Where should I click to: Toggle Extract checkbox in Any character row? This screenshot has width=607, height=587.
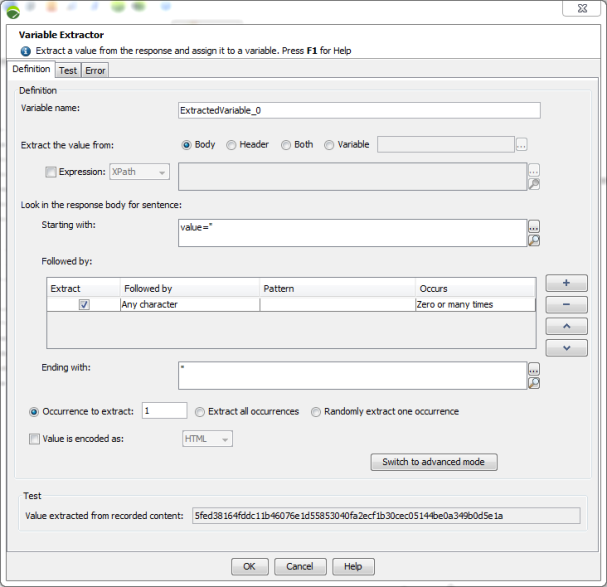(84, 305)
